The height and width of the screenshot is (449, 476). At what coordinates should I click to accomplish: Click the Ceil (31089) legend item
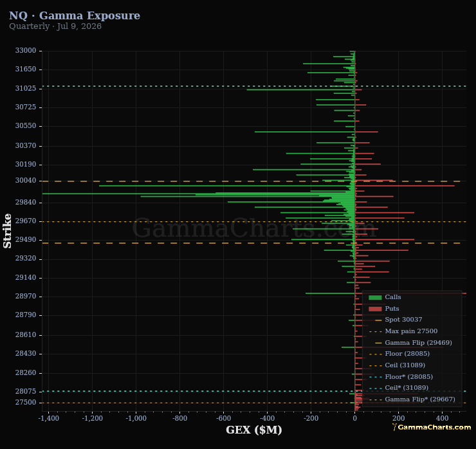(397, 365)
